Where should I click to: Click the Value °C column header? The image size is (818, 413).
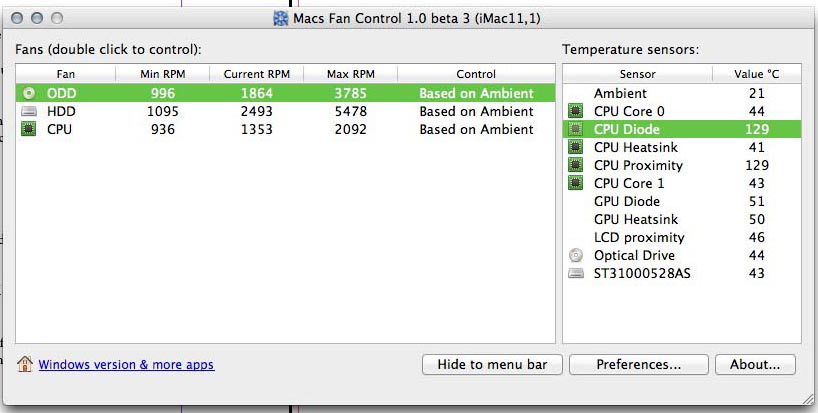(x=756, y=74)
